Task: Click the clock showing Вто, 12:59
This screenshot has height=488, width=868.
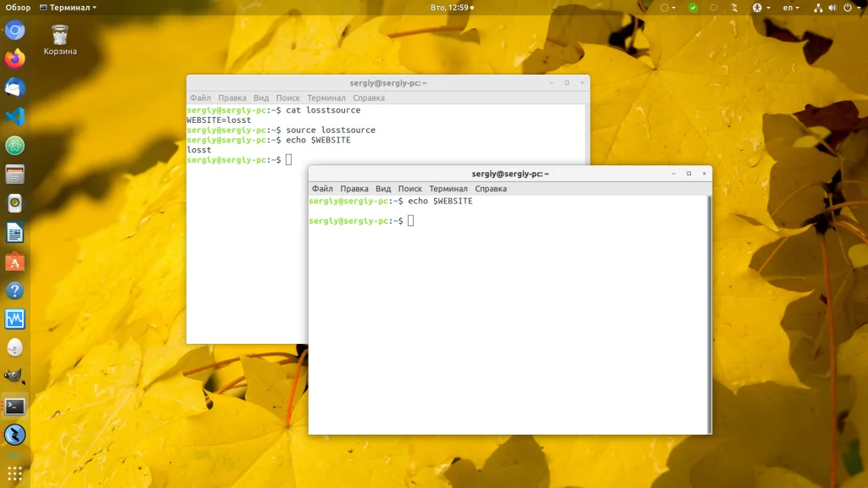Action: 449,8
